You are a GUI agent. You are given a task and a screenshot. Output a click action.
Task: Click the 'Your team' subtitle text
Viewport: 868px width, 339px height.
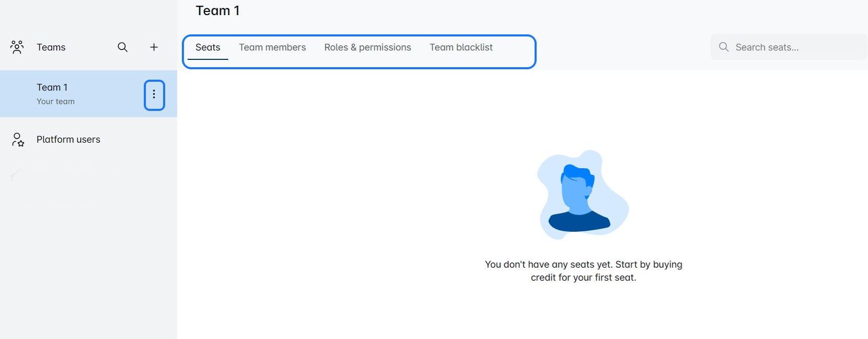pos(55,102)
